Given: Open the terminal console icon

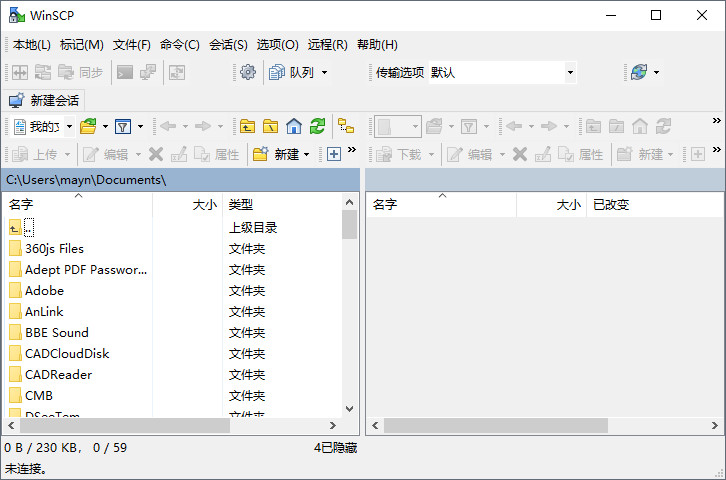Looking at the screenshot, I should point(125,72).
